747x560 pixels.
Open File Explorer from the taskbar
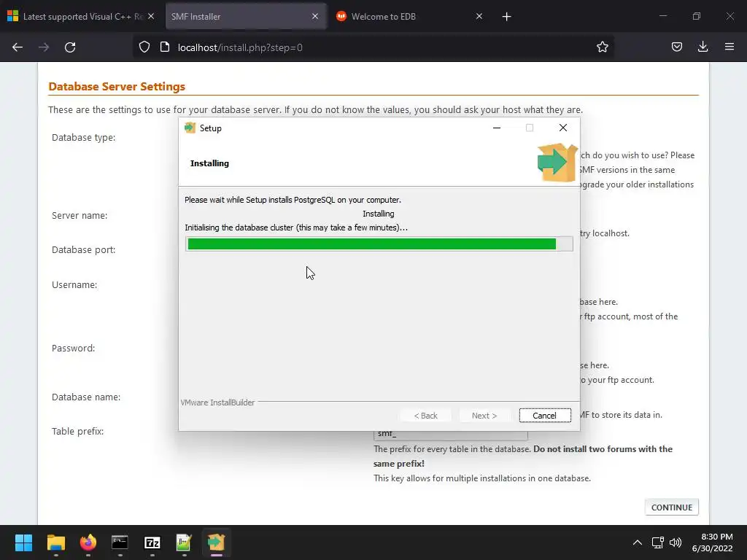55,542
